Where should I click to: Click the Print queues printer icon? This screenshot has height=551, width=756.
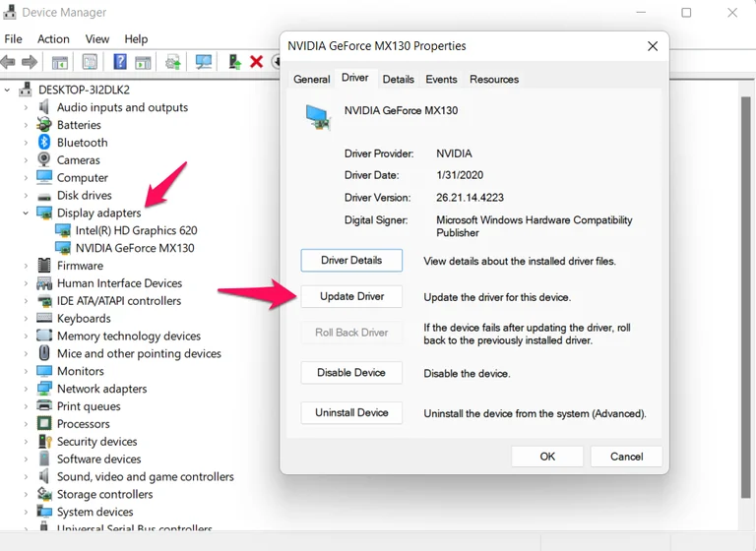tap(44, 406)
